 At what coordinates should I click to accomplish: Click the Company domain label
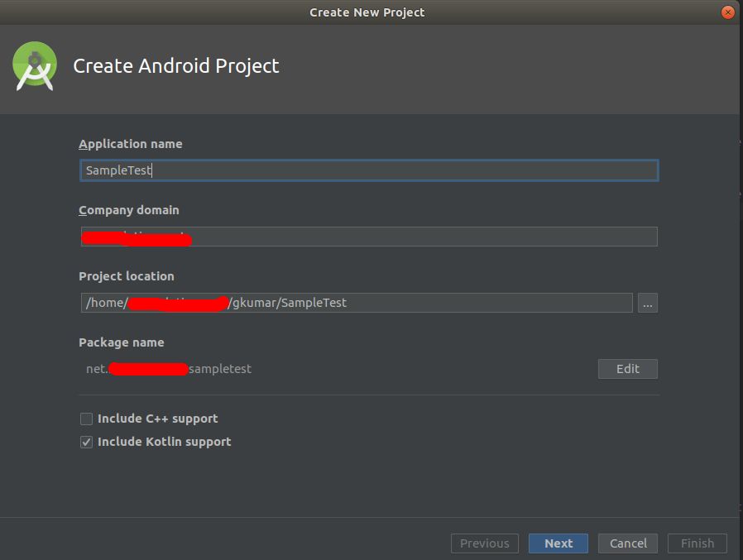pyautogui.click(x=129, y=210)
